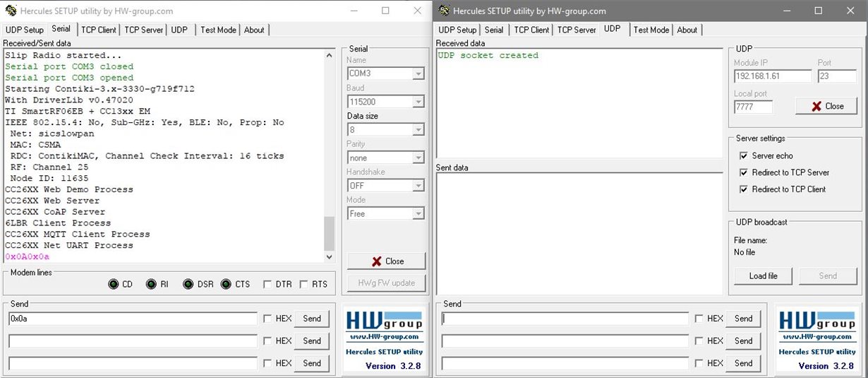
Task: Enable HEX for the 0x0a send line
Action: (x=267, y=319)
